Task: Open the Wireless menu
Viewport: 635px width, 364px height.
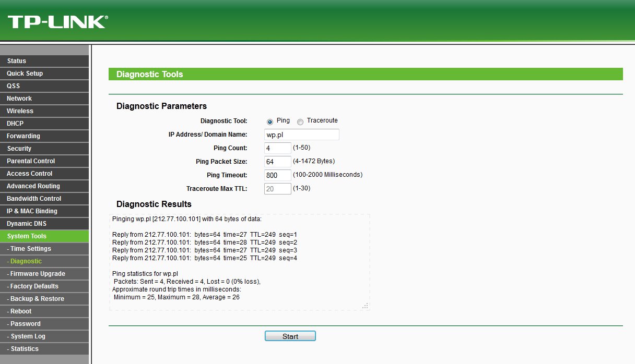Action: point(44,111)
